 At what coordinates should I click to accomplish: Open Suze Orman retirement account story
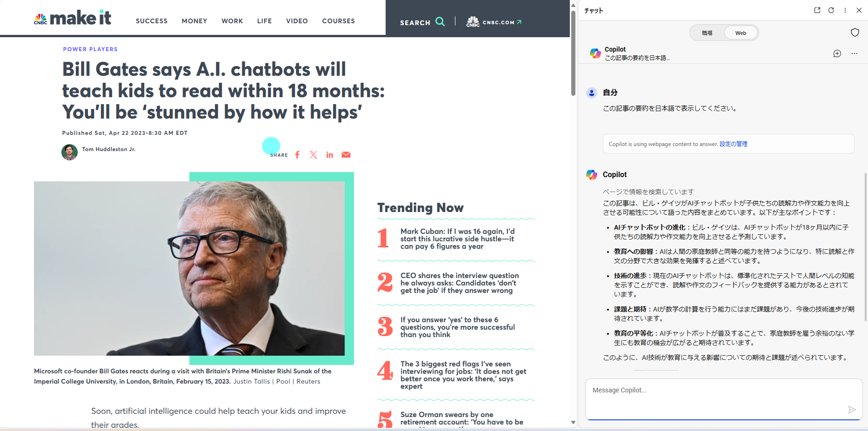pos(462,418)
